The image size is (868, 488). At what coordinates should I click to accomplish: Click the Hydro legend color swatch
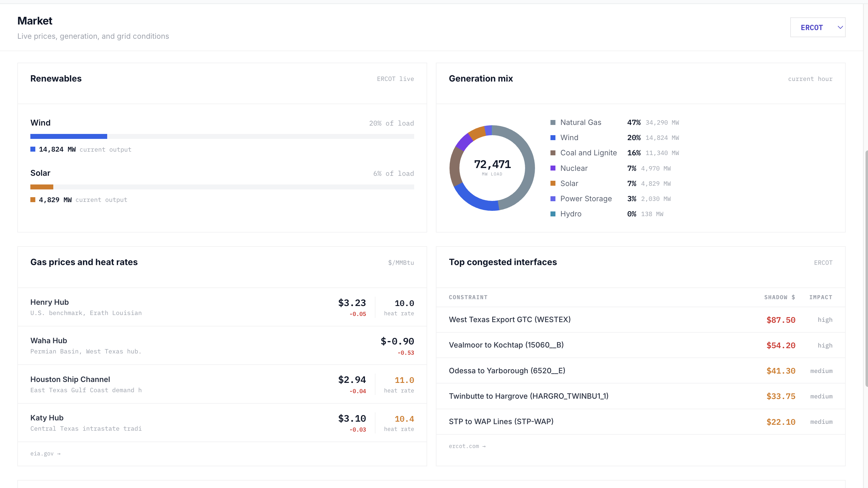click(x=553, y=214)
